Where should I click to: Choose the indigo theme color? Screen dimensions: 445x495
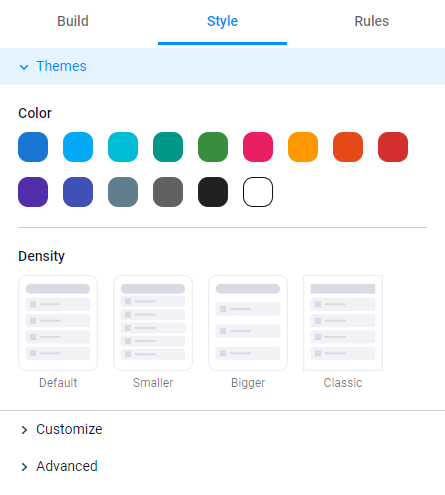click(x=78, y=192)
